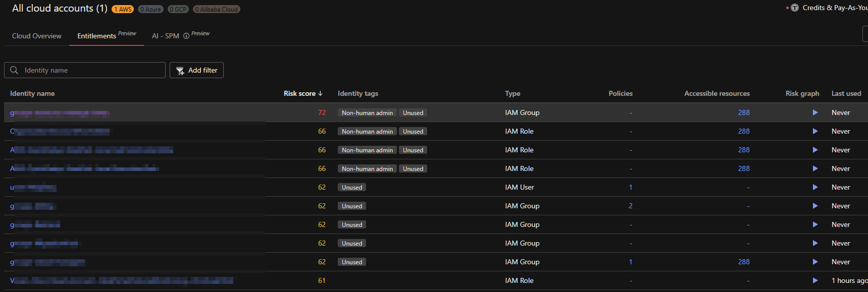The image size is (868, 292).
Task: Click the 1 AWS account badge
Action: pos(123,9)
